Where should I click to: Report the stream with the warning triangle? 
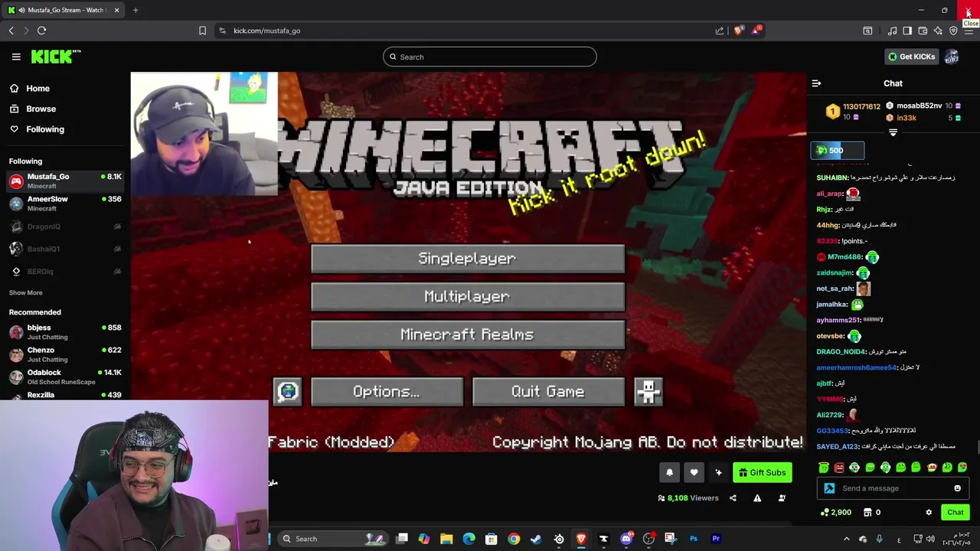[x=757, y=498]
